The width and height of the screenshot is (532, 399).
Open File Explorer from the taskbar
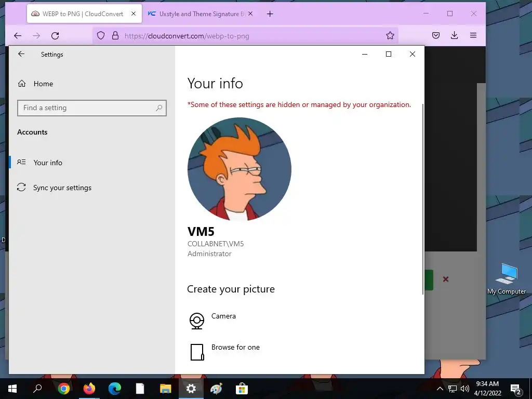166,389
